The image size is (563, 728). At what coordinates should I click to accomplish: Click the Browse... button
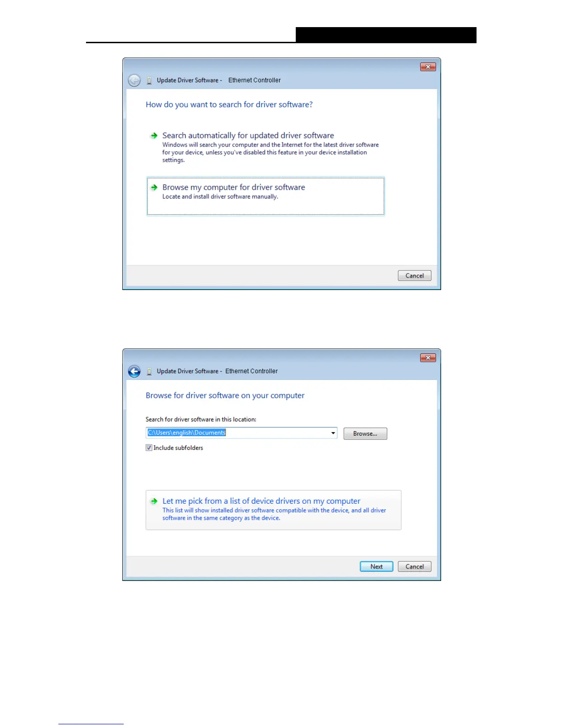pos(365,433)
